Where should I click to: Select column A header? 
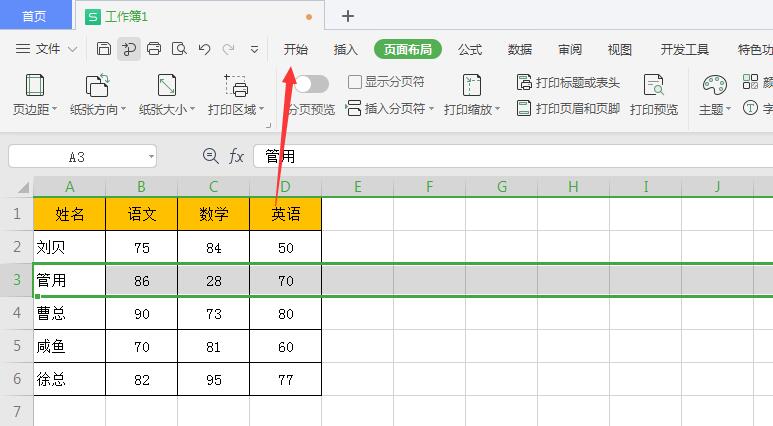tap(70, 187)
